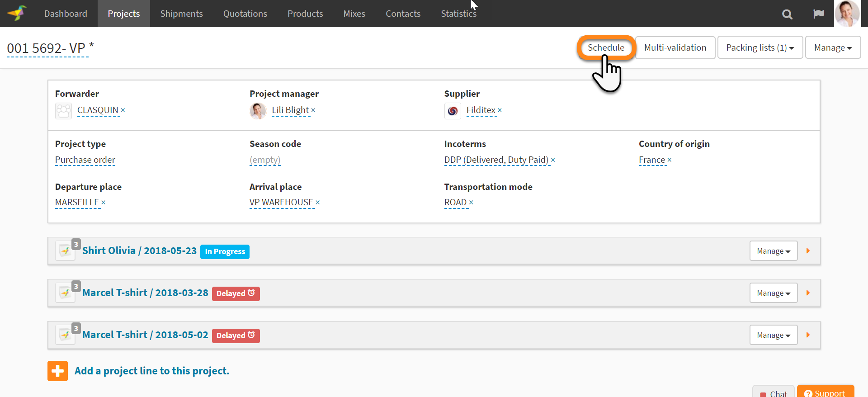The width and height of the screenshot is (868, 397).
Task: Remove Fildítex supplier using x icon
Action: pyautogui.click(x=500, y=110)
